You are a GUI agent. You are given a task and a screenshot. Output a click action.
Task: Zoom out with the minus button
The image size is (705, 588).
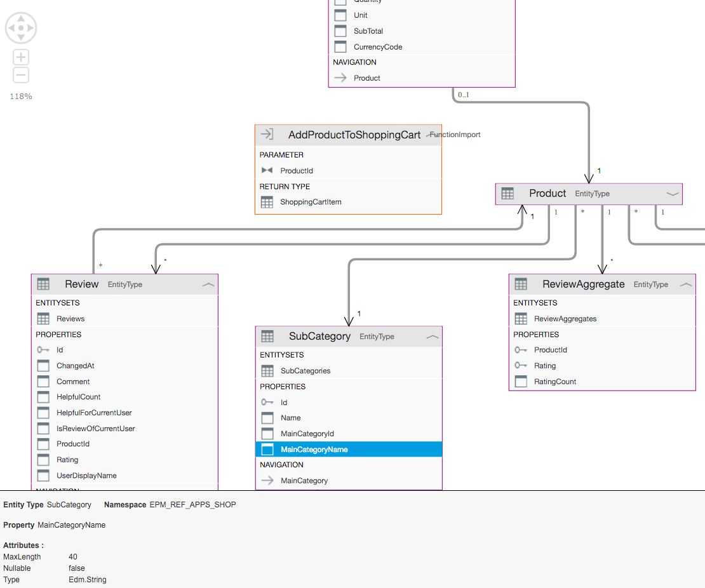click(x=21, y=75)
